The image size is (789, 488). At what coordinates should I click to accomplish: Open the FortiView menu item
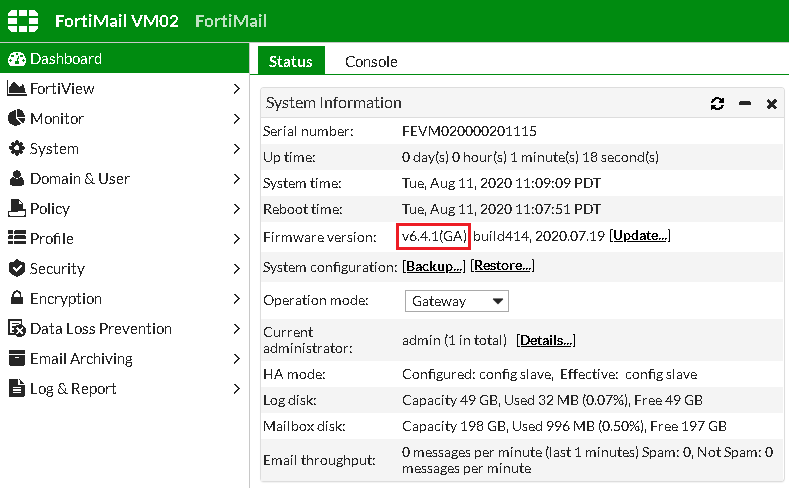pyautogui.click(x=124, y=89)
